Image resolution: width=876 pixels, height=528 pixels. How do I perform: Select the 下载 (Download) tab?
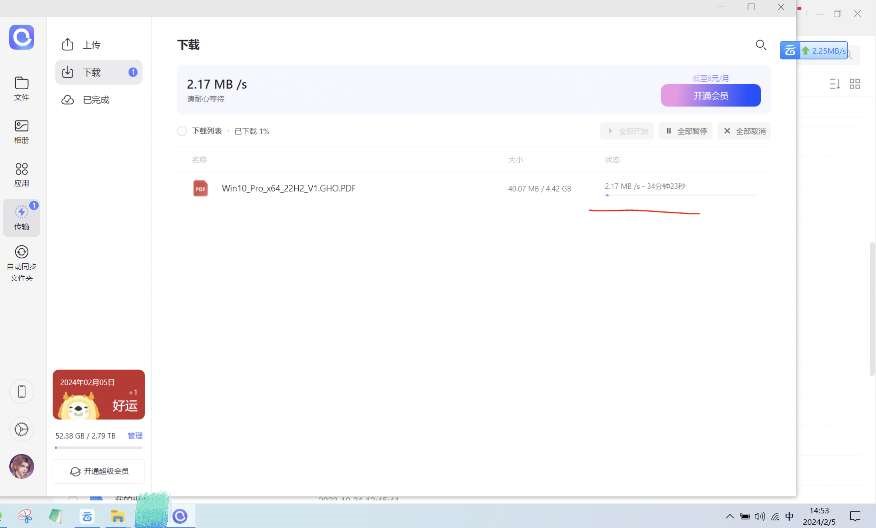pos(91,72)
